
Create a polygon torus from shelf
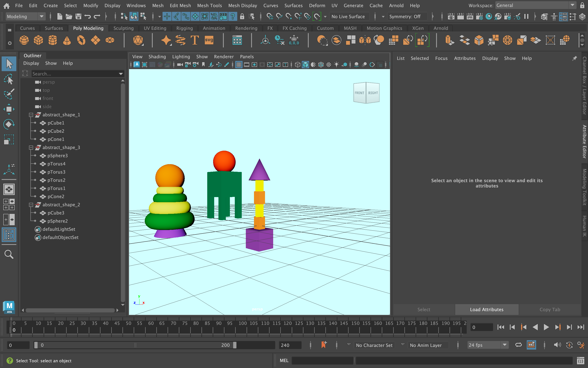[x=81, y=40]
